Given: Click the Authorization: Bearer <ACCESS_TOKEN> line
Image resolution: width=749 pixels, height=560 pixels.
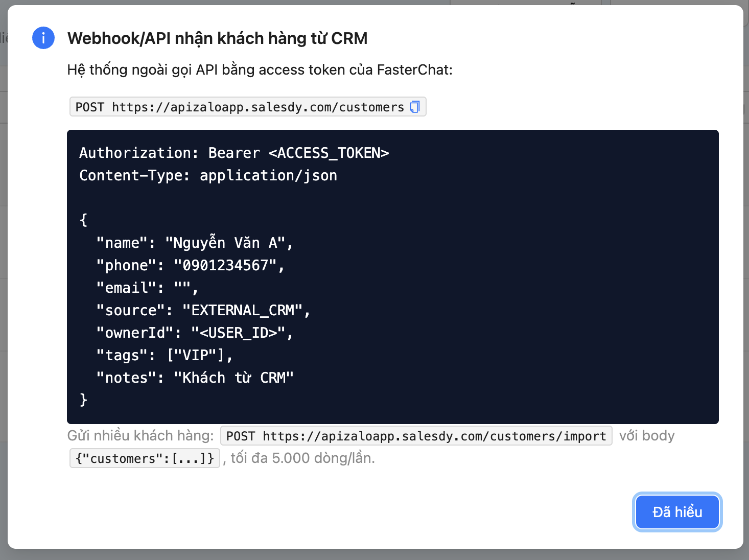Looking at the screenshot, I should 234,153.
